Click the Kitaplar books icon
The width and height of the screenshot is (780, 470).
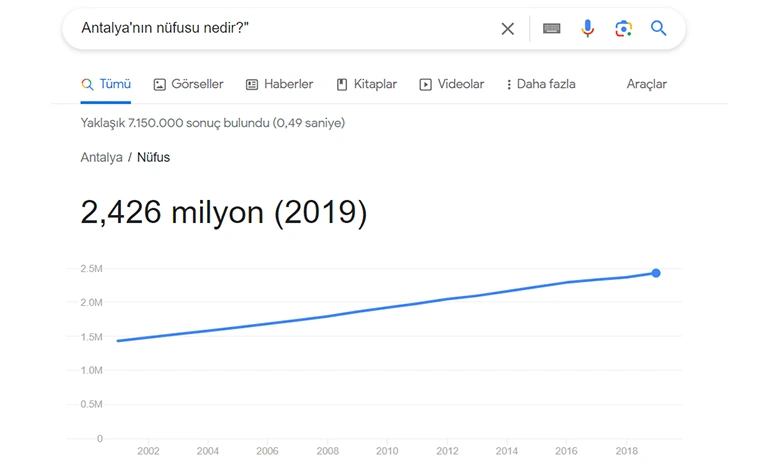tap(342, 85)
